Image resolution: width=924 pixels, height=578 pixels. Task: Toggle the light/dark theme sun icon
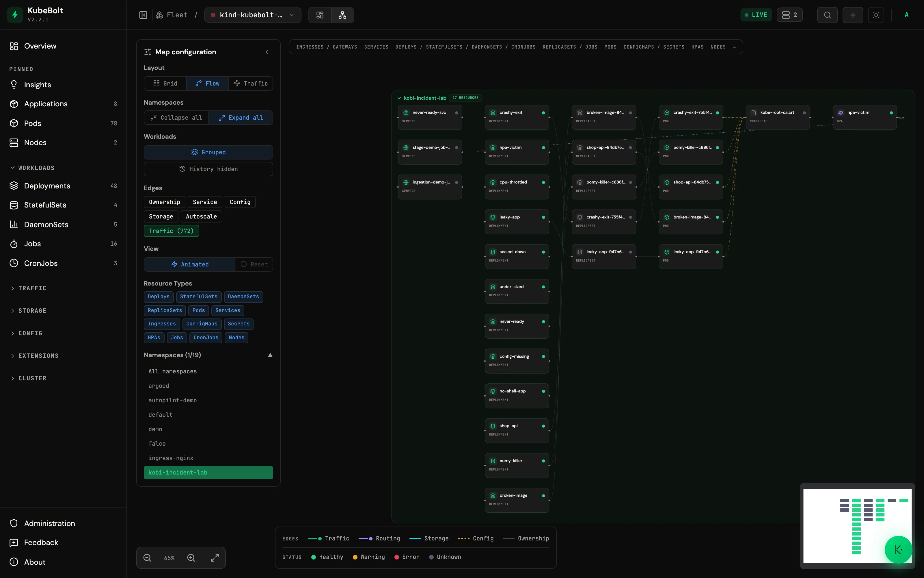click(876, 15)
